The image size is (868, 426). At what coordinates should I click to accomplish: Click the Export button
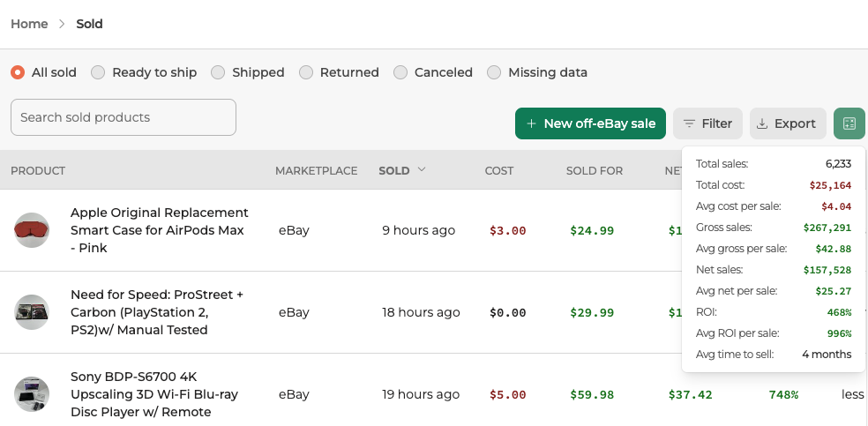point(787,123)
